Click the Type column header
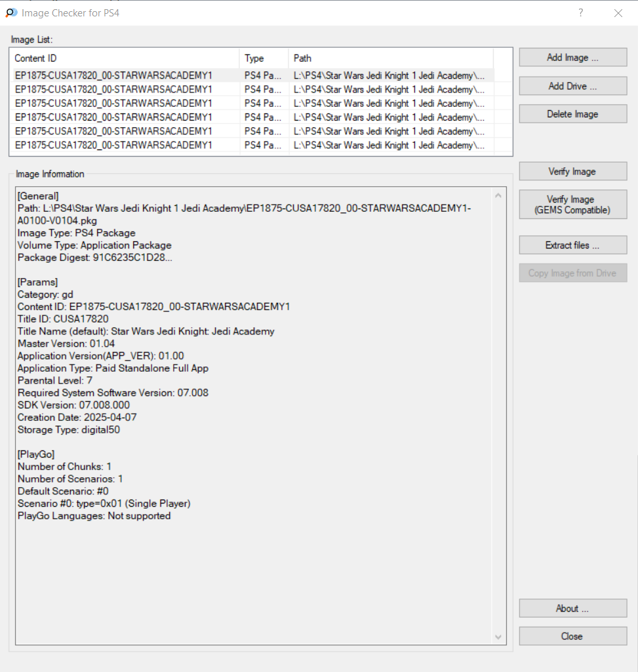Viewport: 638px width, 672px height. [x=264, y=58]
